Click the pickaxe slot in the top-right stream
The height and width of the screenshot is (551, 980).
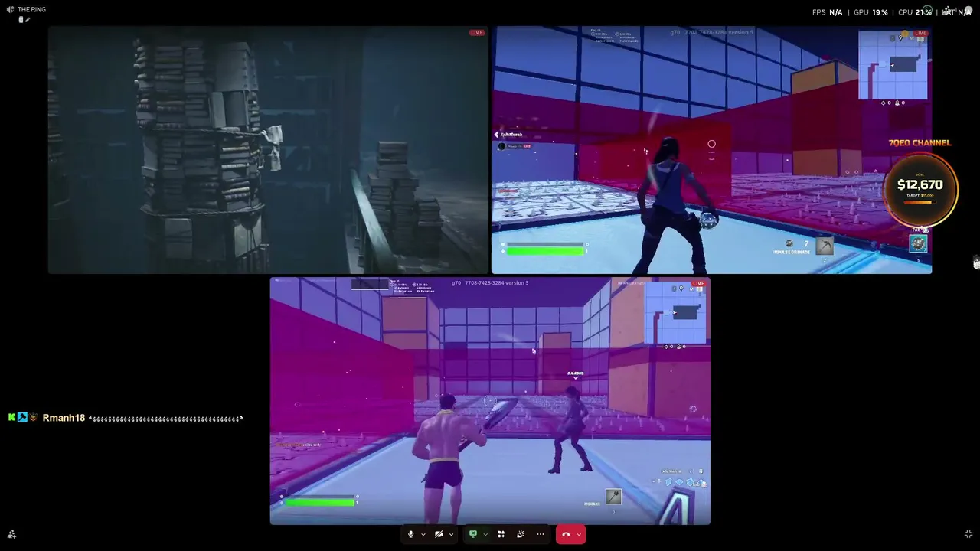(825, 246)
